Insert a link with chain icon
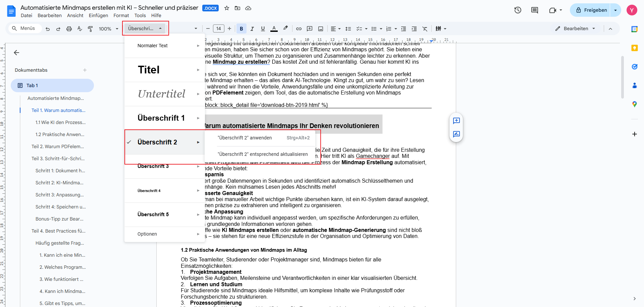The image size is (644, 307). click(x=299, y=29)
